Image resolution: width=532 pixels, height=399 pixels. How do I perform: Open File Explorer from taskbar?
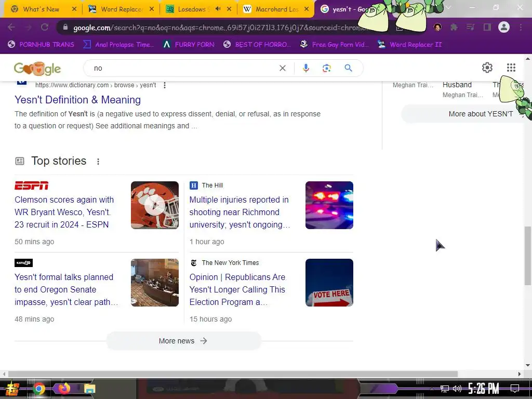click(x=89, y=389)
